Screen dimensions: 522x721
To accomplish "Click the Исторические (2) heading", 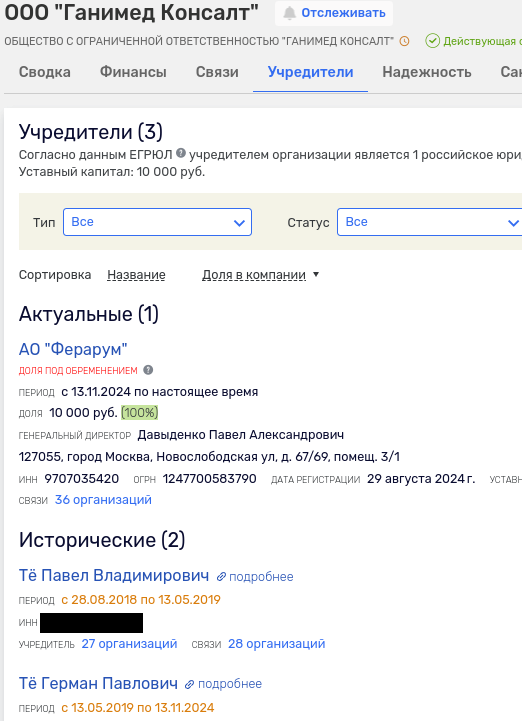I will coord(102,540).
